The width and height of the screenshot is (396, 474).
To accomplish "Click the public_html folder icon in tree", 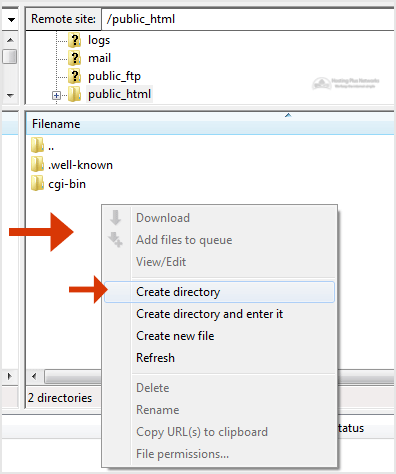I will point(75,94).
